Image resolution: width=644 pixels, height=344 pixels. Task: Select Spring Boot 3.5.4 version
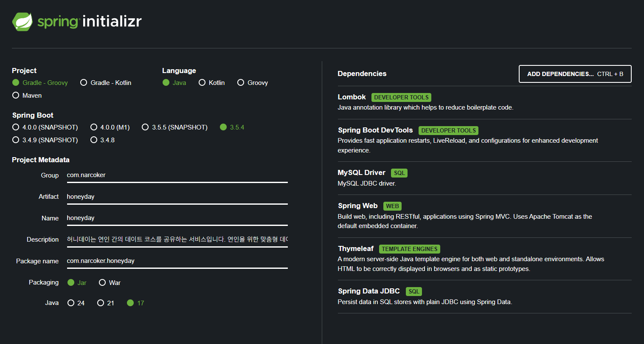tap(232, 127)
